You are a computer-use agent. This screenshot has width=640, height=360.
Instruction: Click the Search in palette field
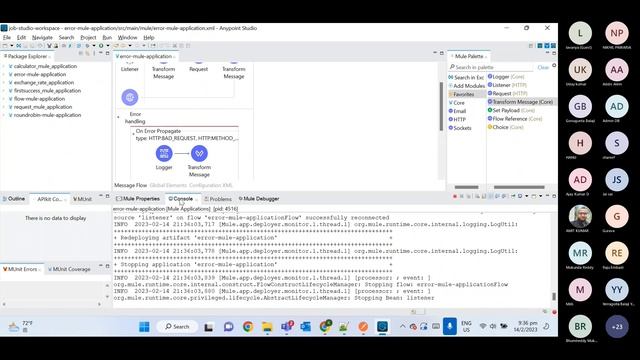pyautogui.click(x=492, y=67)
